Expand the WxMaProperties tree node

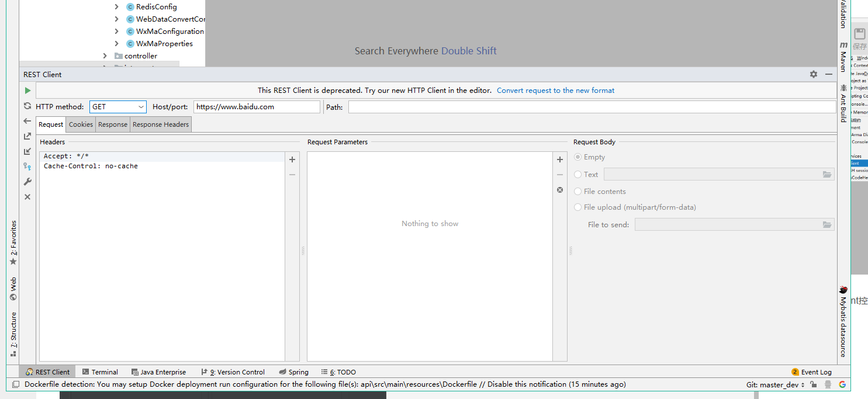click(116, 44)
